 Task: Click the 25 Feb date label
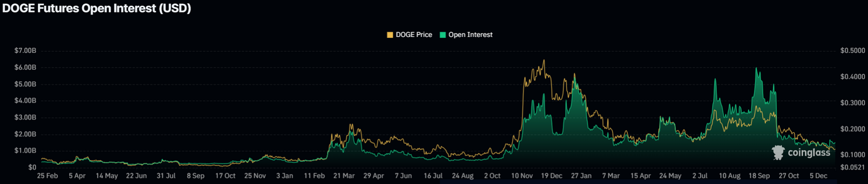coord(47,176)
